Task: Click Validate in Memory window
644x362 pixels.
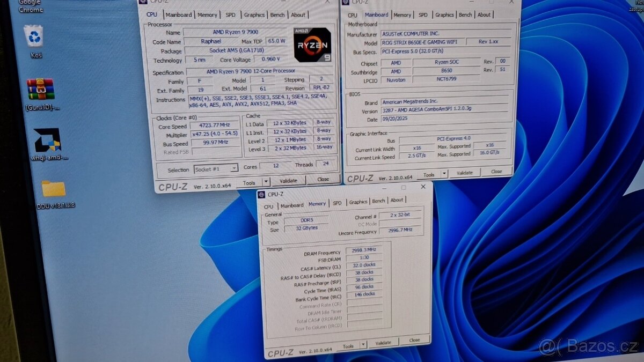Action: click(383, 343)
